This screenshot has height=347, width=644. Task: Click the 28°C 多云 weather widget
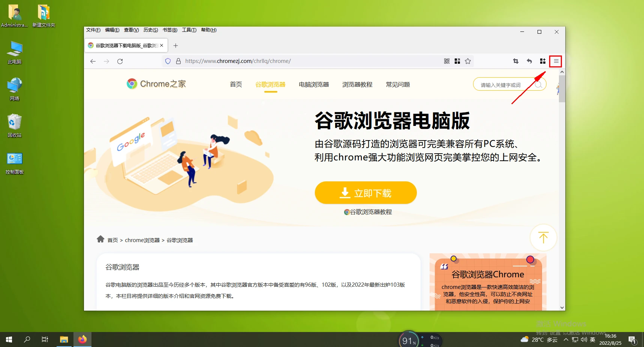click(x=539, y=340)
